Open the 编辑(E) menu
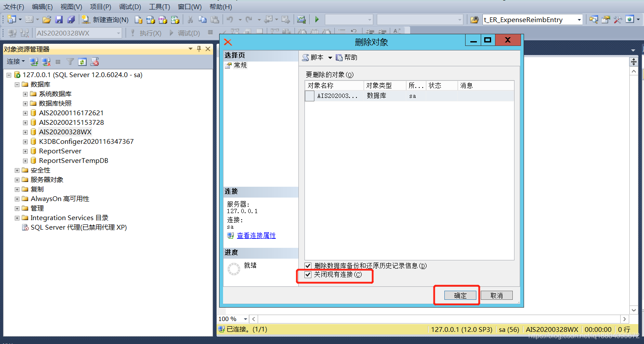Screen dimensions: 644x344 42,6
